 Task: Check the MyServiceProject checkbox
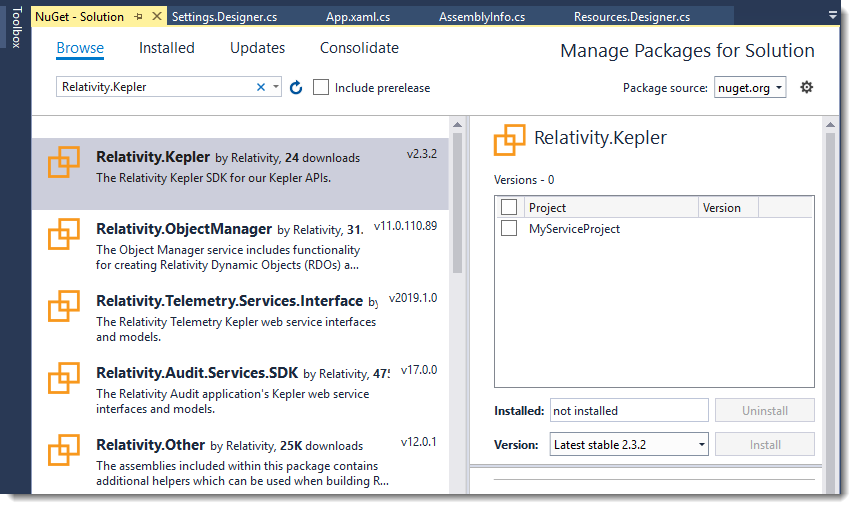(x=509, y=228)
